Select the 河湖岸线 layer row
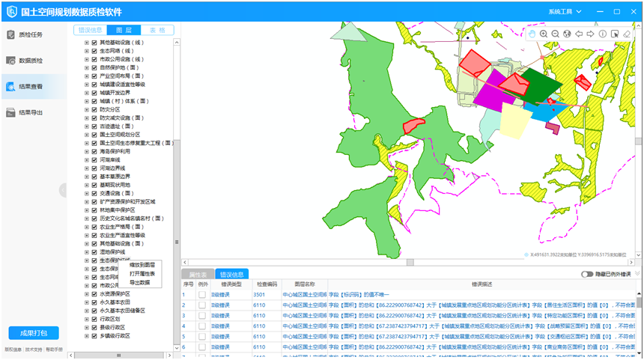The width and height of the screenshot is (644, 360). coord(110,159)
